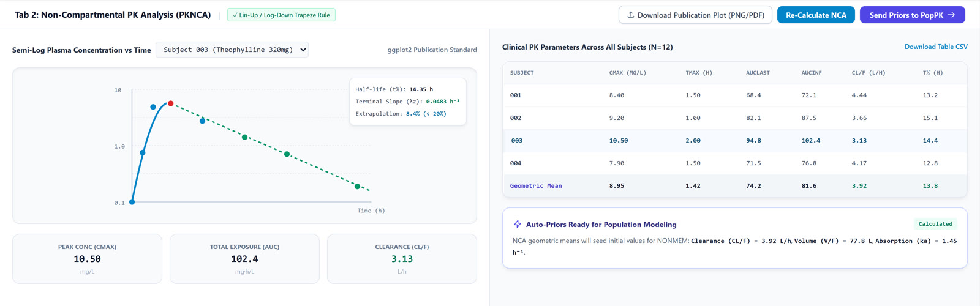Click Cmax value 8.40 for subject 001
980x306 pixels.
[x=617, y=95]
